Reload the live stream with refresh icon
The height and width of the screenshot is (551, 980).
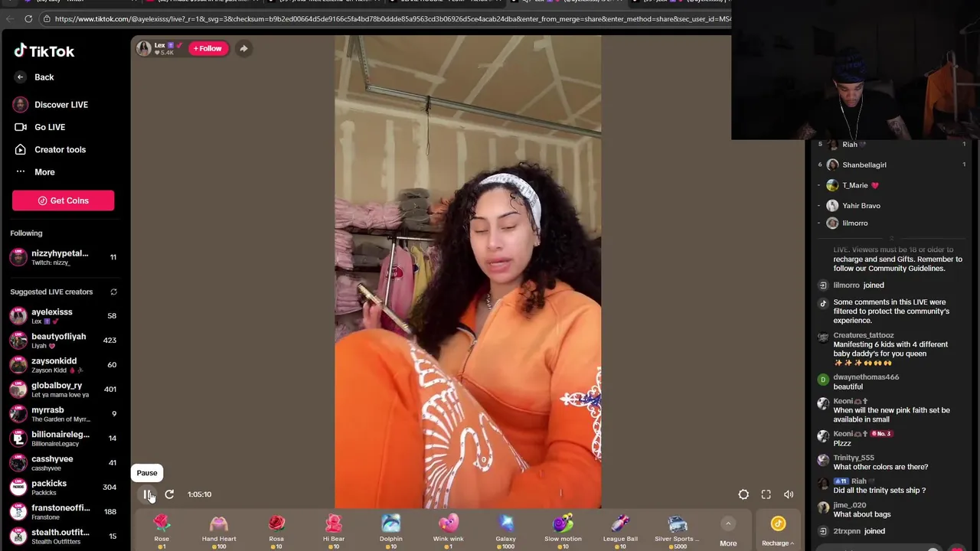tap(169, 494)
